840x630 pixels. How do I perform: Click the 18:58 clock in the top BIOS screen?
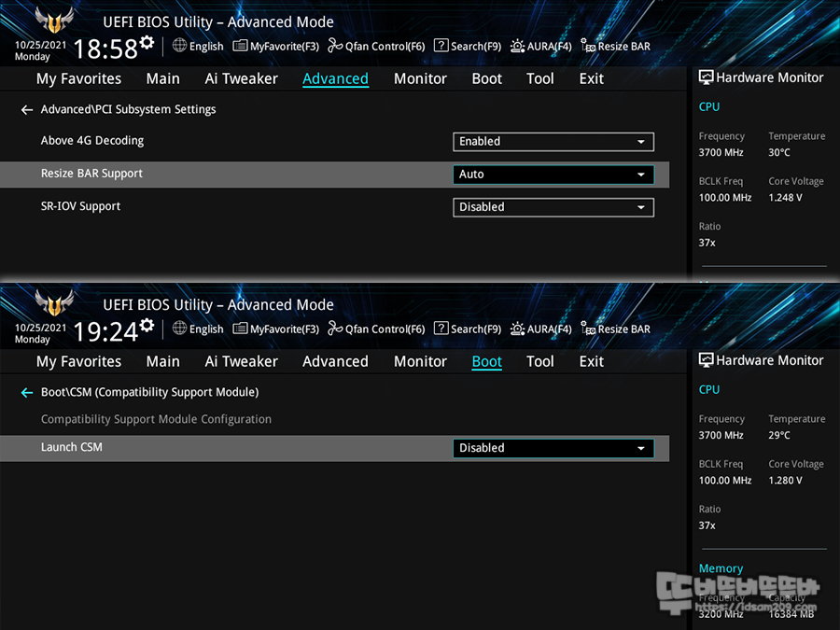click(x=105, y=49)
